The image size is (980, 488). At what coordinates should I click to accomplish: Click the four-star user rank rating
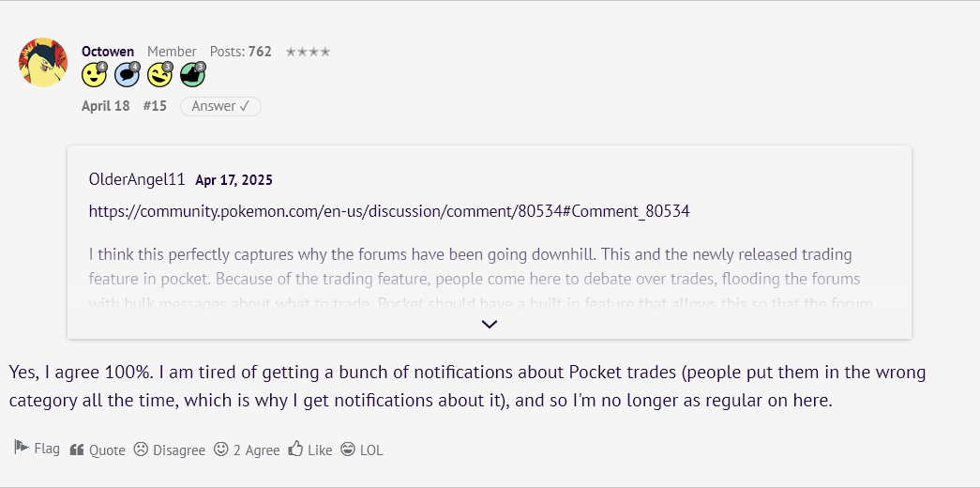tap(308, 52)
